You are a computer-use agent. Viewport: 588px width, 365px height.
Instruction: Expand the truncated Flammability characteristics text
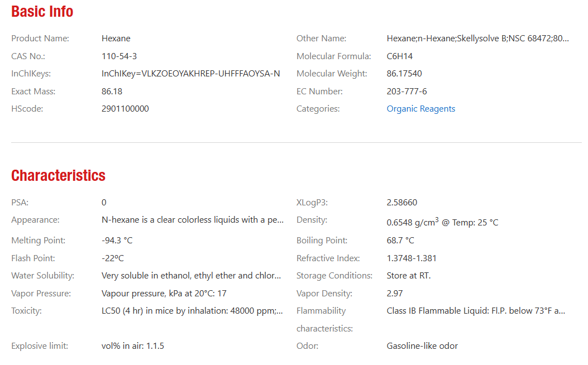coord(476,311)
